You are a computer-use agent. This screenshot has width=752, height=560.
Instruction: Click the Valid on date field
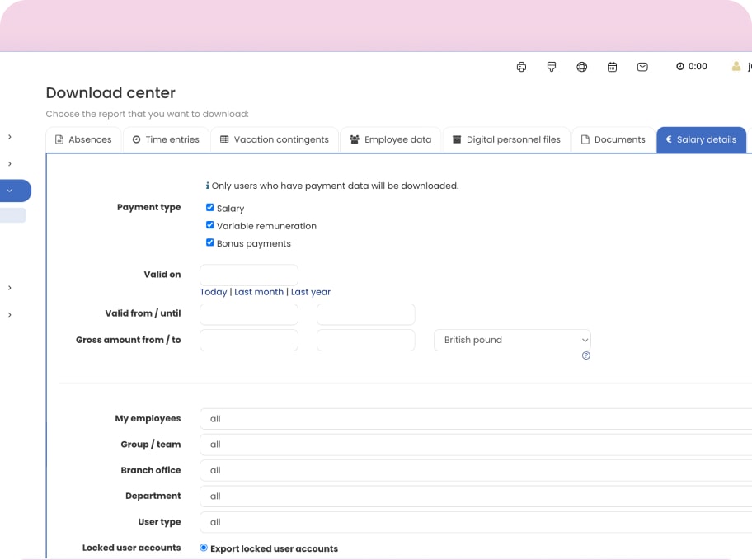[x=249, y=275]
